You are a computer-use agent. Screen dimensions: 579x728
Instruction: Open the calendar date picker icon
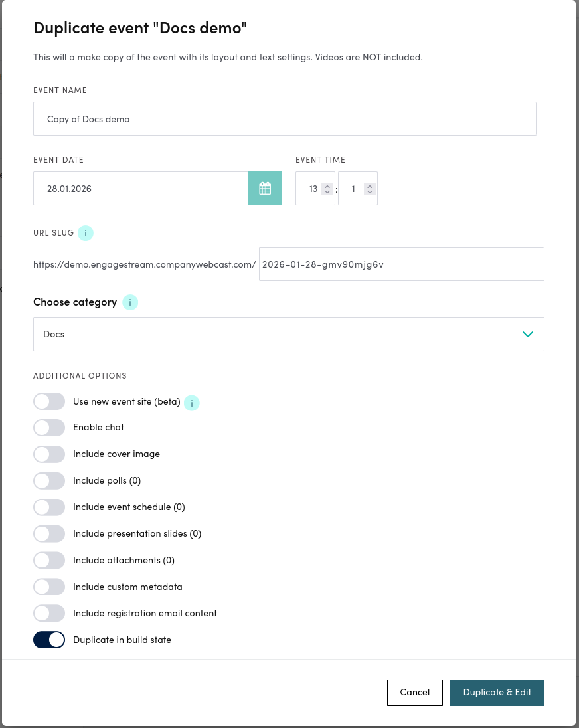coord(265,188)
